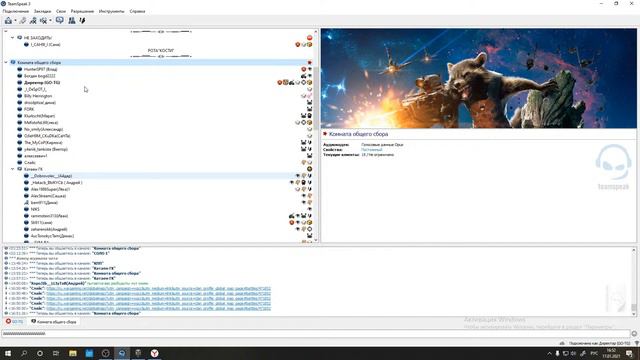640x360 pixels.
Task: Click the chat log vertical scrollbar
Action: pos(634,281)
